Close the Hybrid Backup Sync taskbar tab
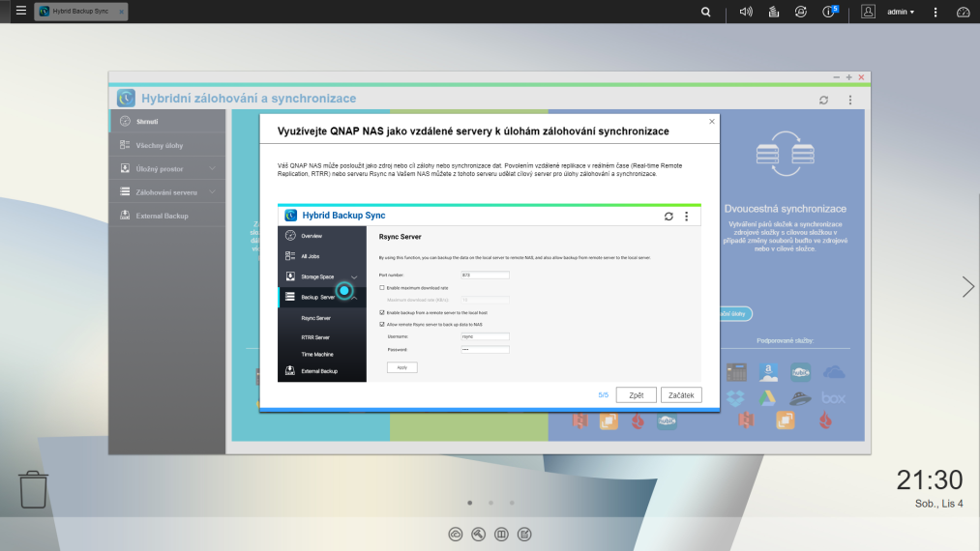980x551 pixels. [121, 12]
